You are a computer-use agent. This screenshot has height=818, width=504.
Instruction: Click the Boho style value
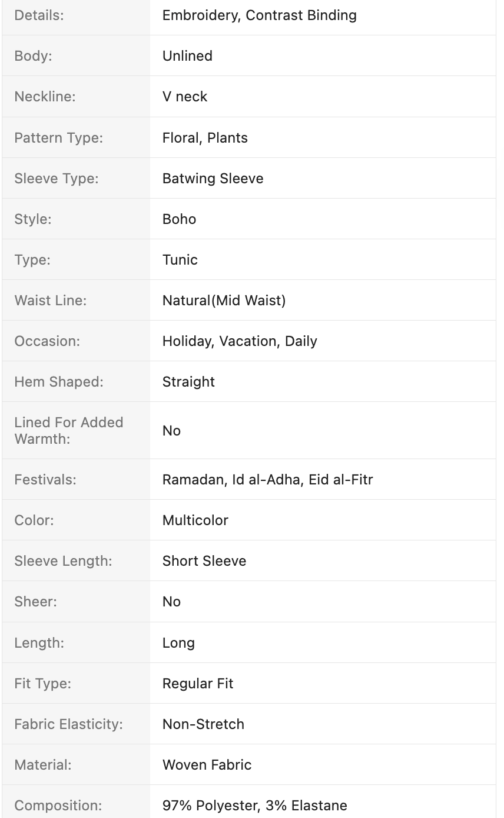point(179,219)
